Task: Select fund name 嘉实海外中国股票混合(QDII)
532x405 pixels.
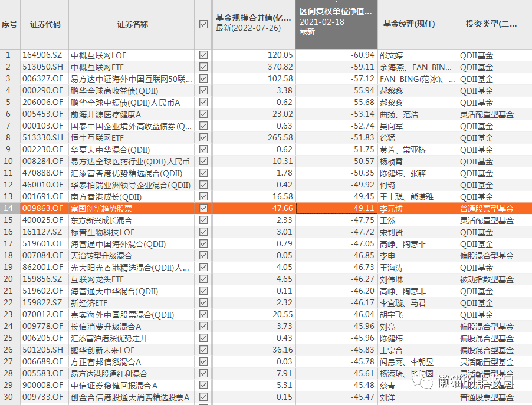Action: pos(123,315)
